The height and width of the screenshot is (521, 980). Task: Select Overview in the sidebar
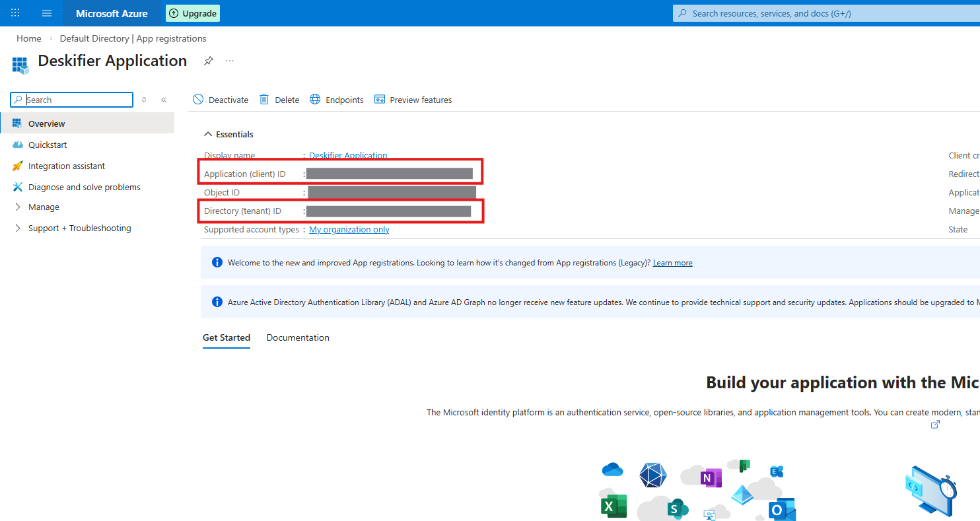[x=87, y=123]
